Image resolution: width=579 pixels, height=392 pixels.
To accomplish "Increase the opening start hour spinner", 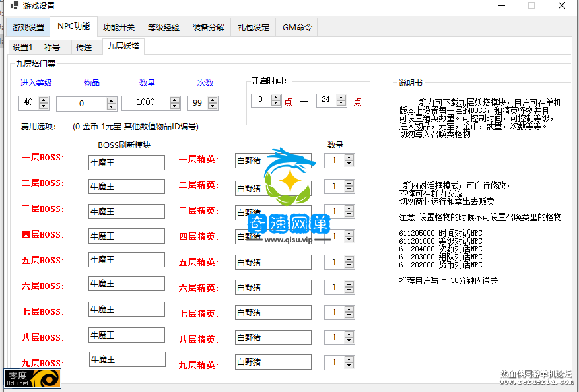I will tap(276, 97).
